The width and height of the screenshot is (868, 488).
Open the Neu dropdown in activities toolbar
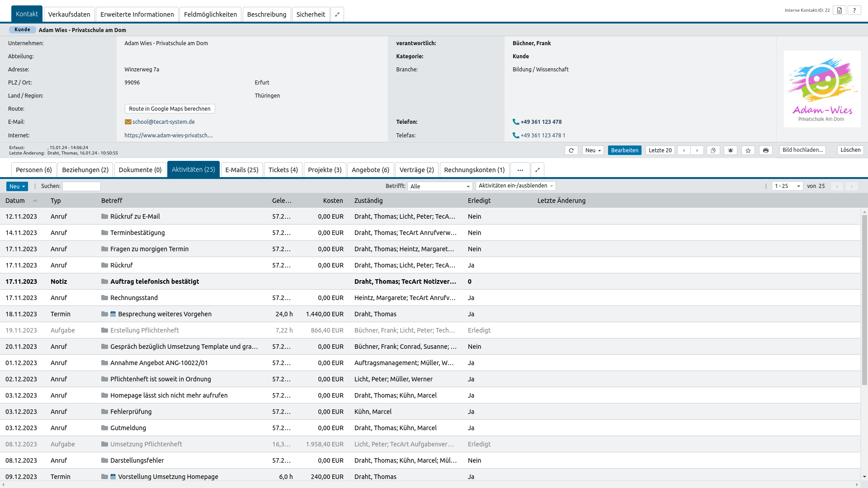click(x=17, y=187)
